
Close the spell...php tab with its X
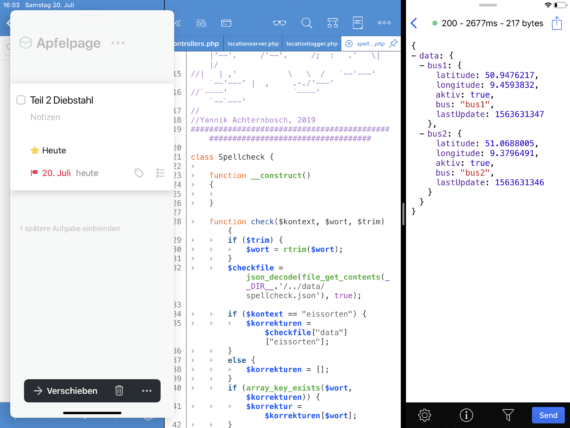(349, 44)
